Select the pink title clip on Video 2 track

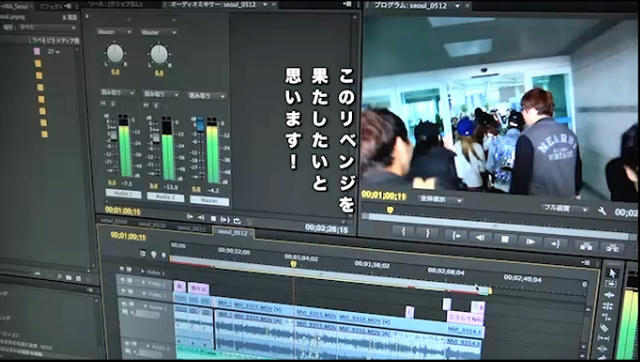pyautogui.click(x=198, y=288)
